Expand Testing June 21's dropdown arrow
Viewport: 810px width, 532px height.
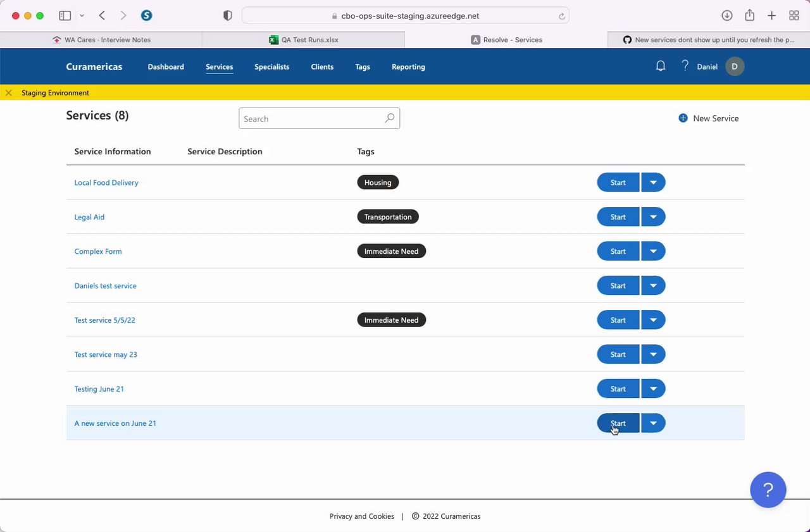tap(653, 389)
